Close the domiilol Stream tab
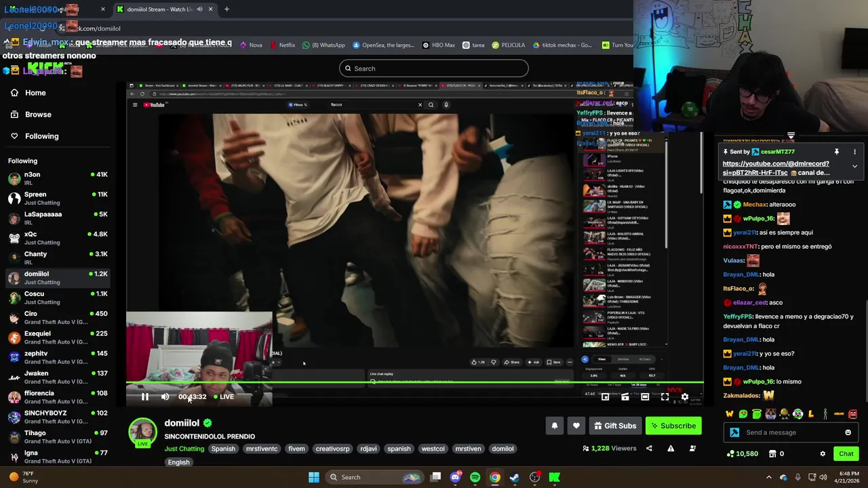The width and height of the screenshot is (868, 488). (210, 9)
